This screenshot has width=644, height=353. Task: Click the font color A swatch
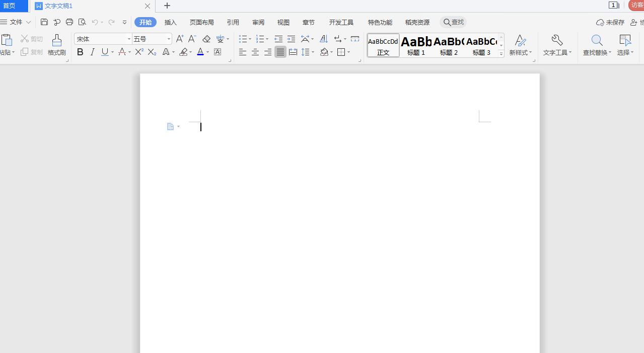(x=200, y=52)
